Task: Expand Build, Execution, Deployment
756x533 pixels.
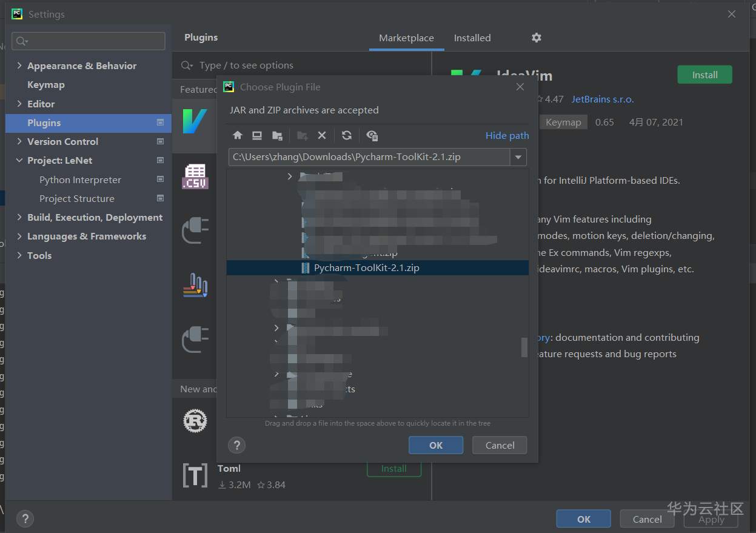Action: coord(19,217)
